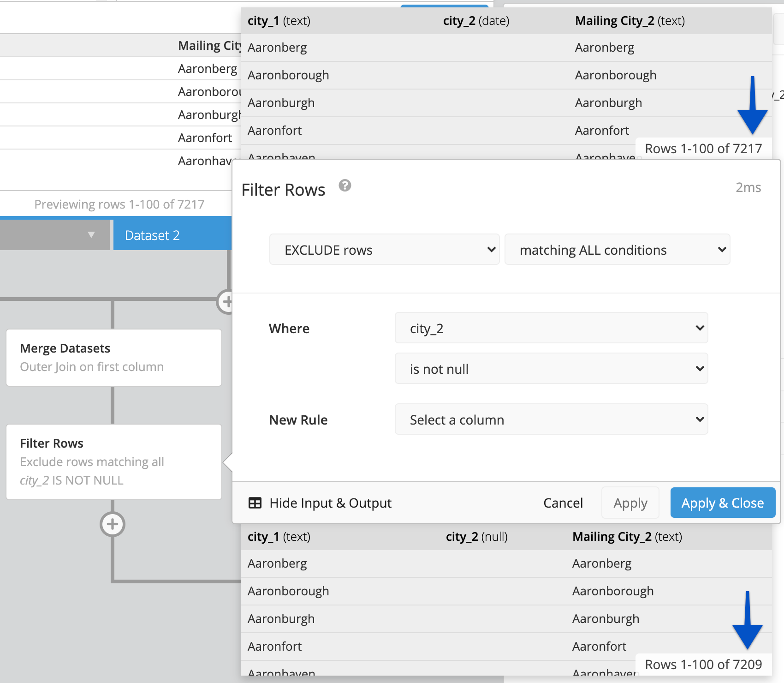Click Aaronfort in the input city_1 column
Viewport: 784px width, 683px height.
click(274, 131)
